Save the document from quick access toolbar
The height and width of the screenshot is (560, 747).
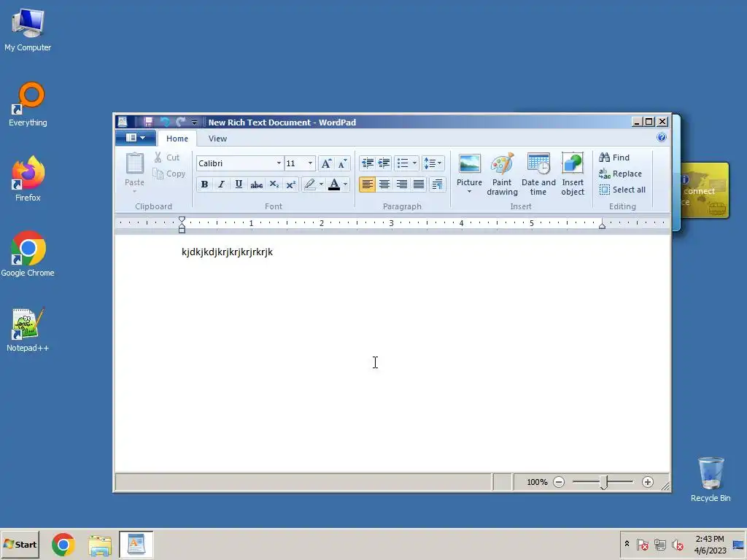click(148, 122)
